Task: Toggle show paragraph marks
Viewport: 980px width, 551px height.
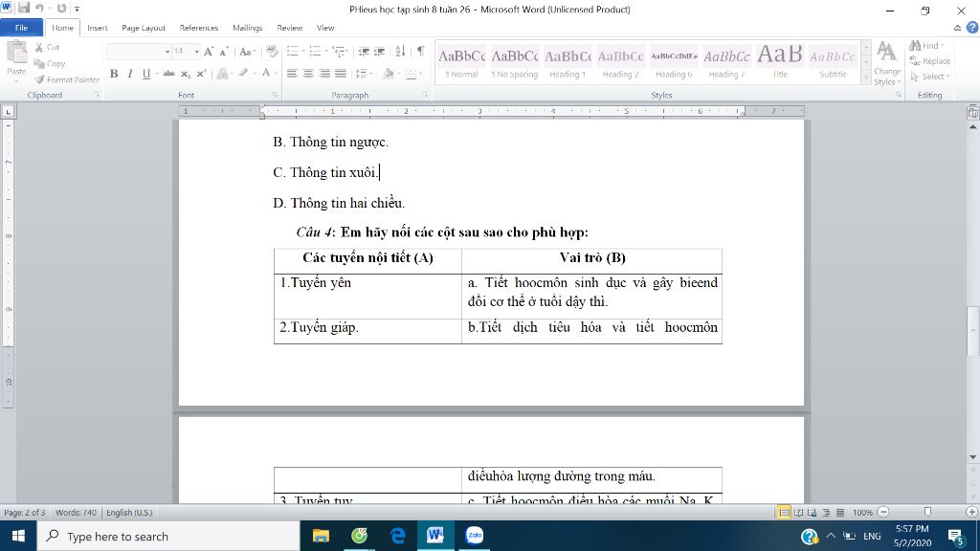Action: tap(421, 52)
